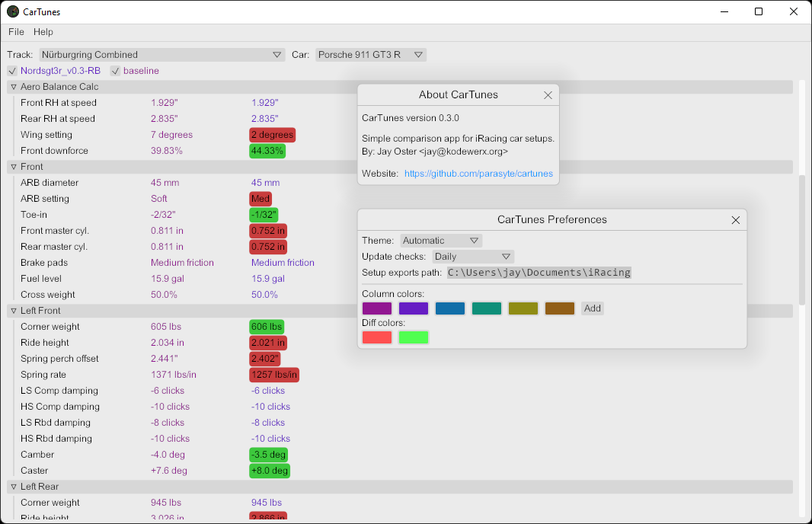Click the baseline Front downforce '44.33%' value
Image resolution: width=812 pixels, height=524 pixels.
[267, 152]
